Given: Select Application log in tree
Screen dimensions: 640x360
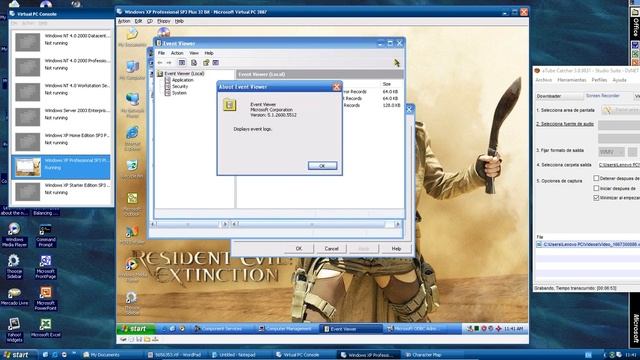Looking at the screenshot, I should (x=182, y=80).
